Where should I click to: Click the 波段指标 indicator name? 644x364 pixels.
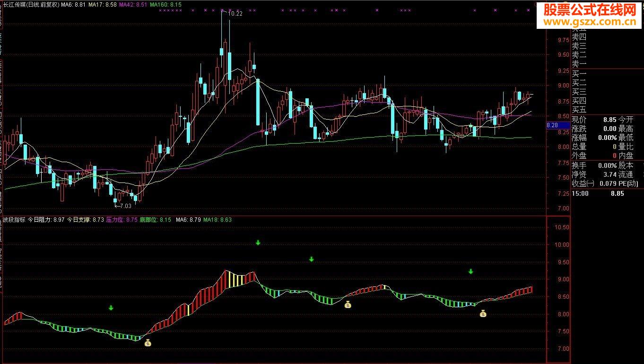click(x=14, y=220)
